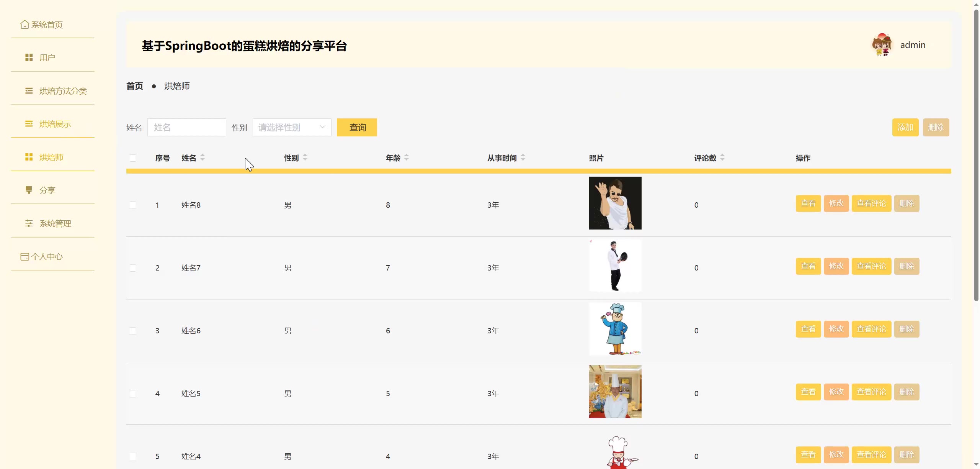The height and width of the screenshot is (469, 980).
Task: Sort table by 评论数 column arrows
Action: point(722,157)
